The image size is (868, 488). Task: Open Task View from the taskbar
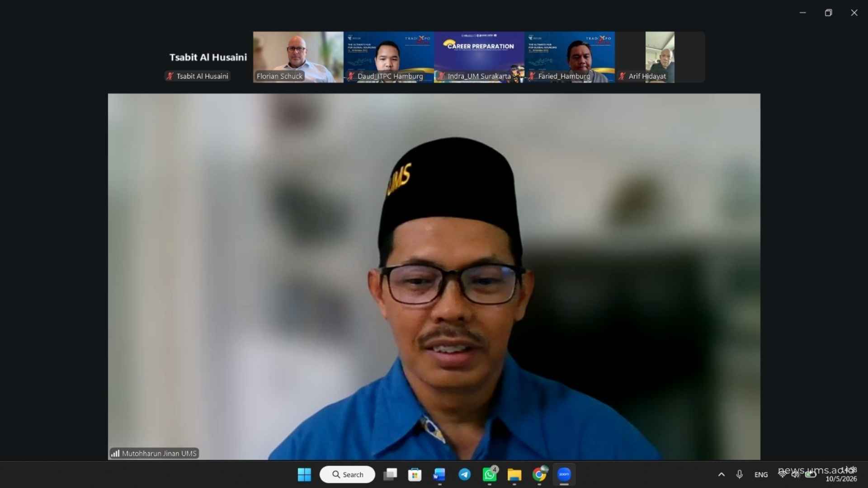pos(390,474)
